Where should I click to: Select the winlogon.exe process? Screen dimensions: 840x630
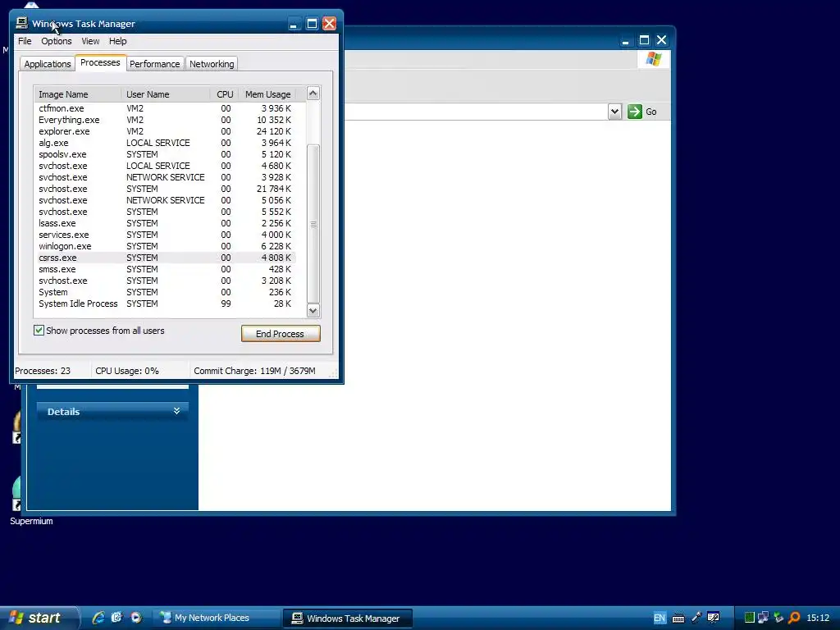coord(164,246)
